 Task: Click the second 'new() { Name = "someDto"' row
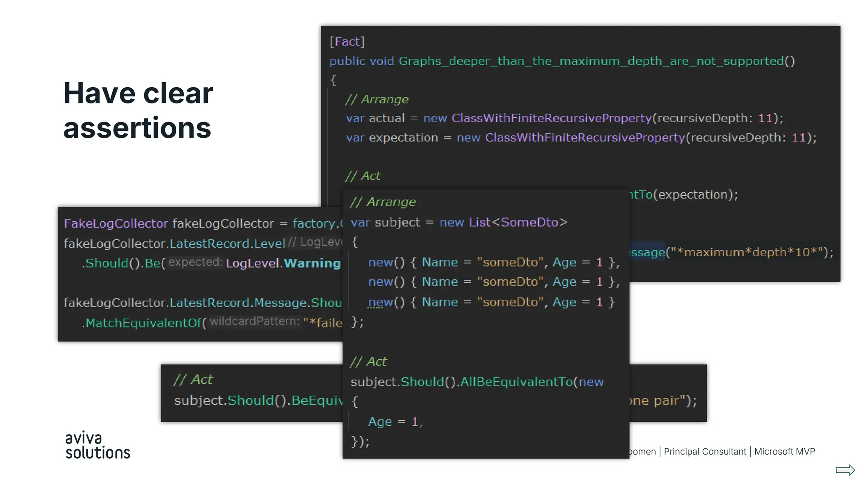point(494,282)
